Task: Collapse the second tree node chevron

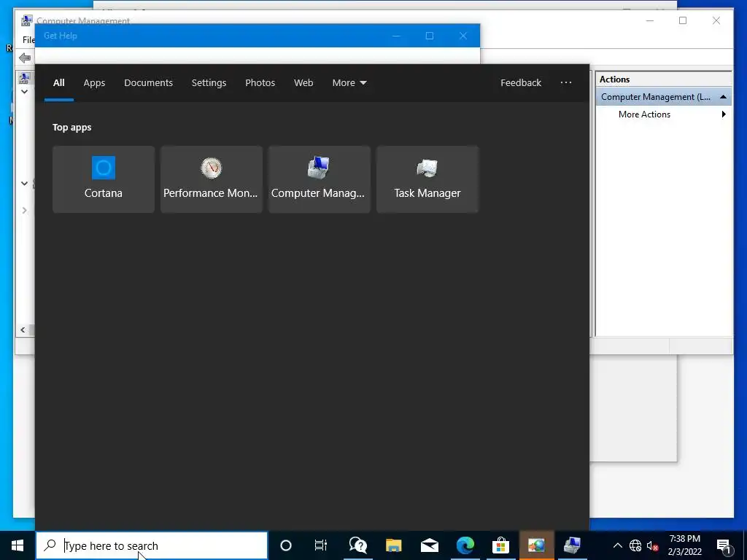Action: click(24, 183)
